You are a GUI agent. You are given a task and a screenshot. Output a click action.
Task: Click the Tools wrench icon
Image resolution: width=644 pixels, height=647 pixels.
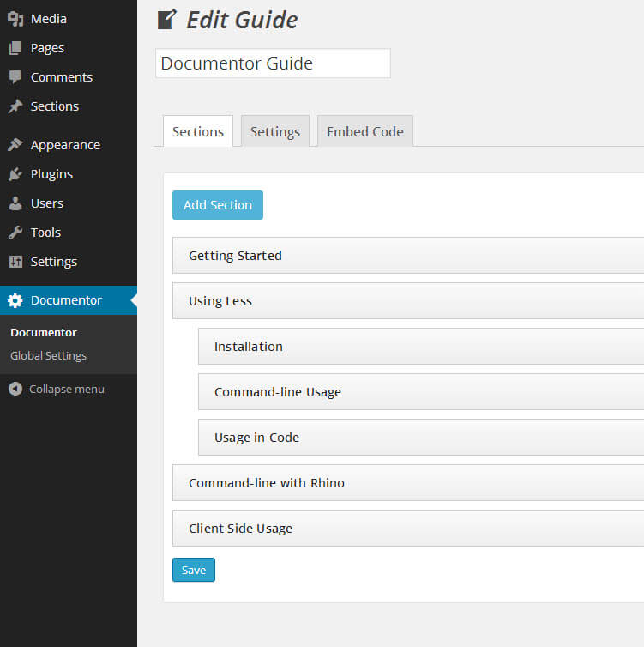click(x=15, y=233)
